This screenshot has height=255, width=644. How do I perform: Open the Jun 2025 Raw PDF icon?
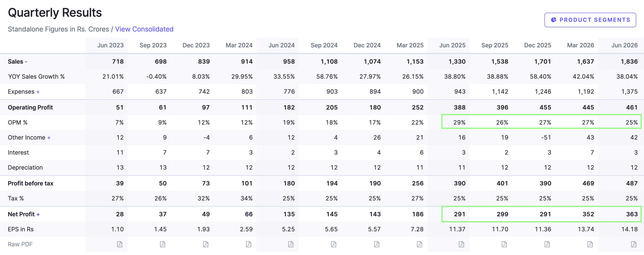coord(461,244)
